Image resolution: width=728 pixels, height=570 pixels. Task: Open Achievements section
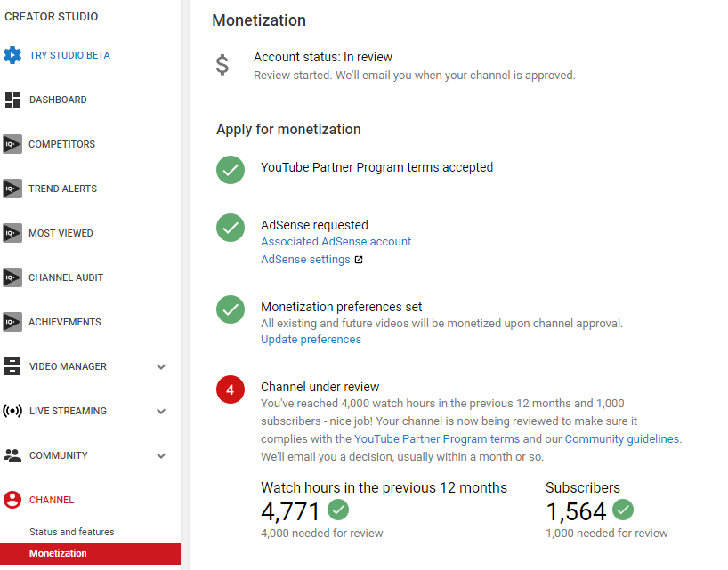[x=65, y=322]
